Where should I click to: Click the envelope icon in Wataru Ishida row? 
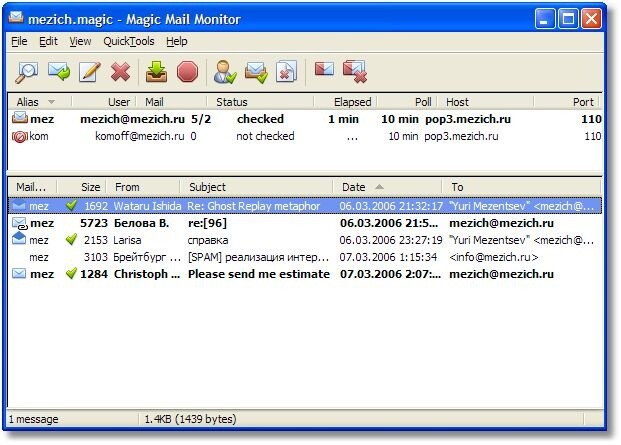19,206
